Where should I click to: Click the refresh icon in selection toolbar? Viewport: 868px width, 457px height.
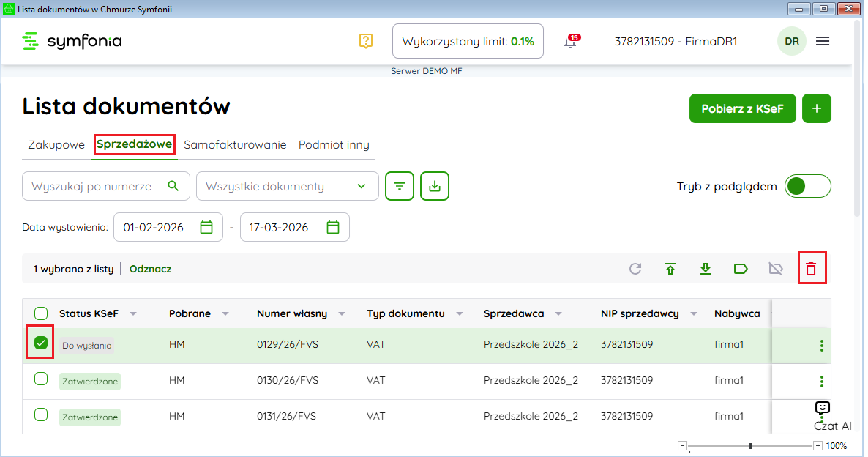click(635, 269)
